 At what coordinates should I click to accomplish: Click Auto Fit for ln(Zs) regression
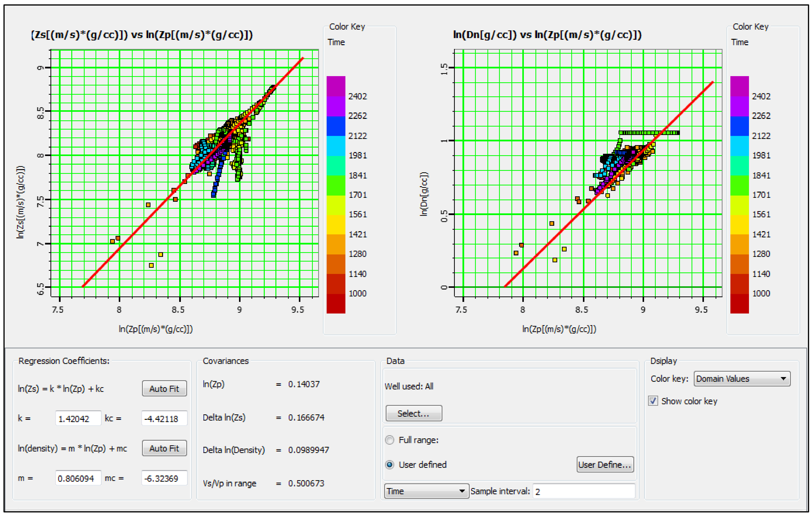coord(164,389)
